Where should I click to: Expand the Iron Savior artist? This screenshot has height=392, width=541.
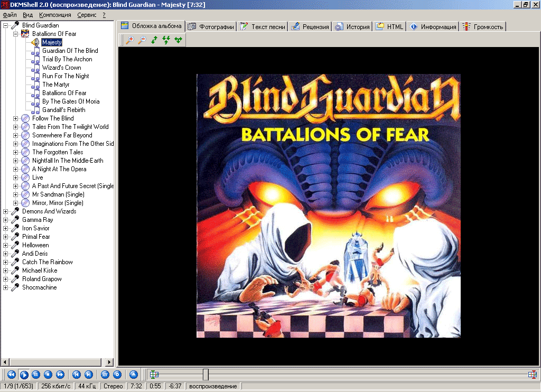click(x=5, y=228)
